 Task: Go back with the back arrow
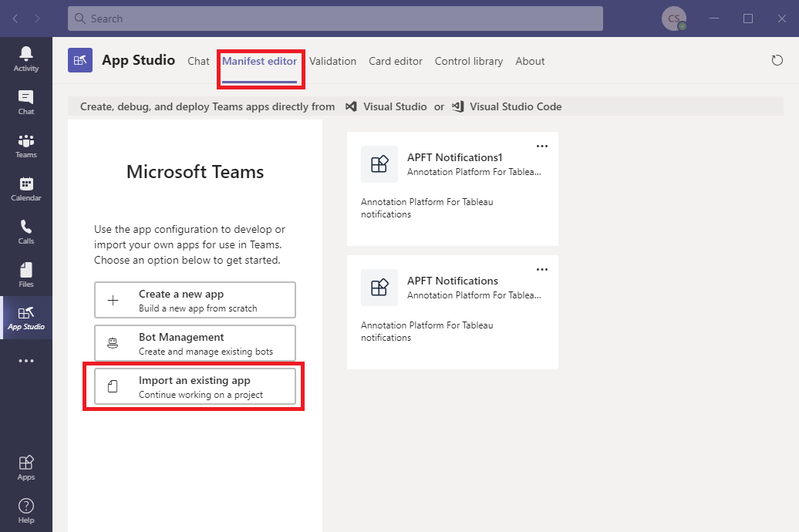[x=15, y=19]
